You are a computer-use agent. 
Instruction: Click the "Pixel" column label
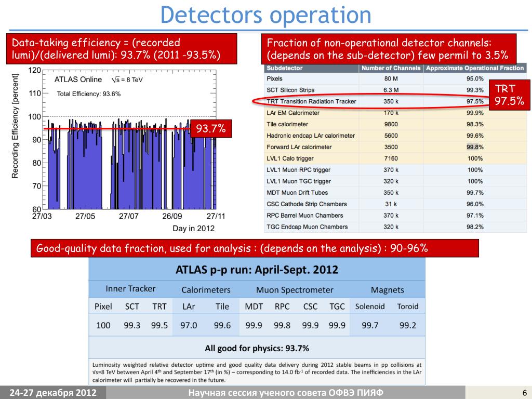pyautogui.click(x=103, y=307)
